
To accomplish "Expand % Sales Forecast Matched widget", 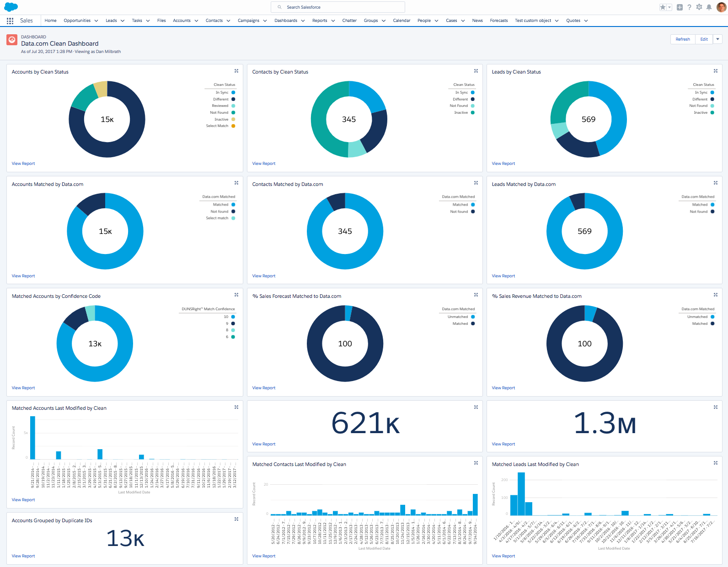I will [476, 295].
